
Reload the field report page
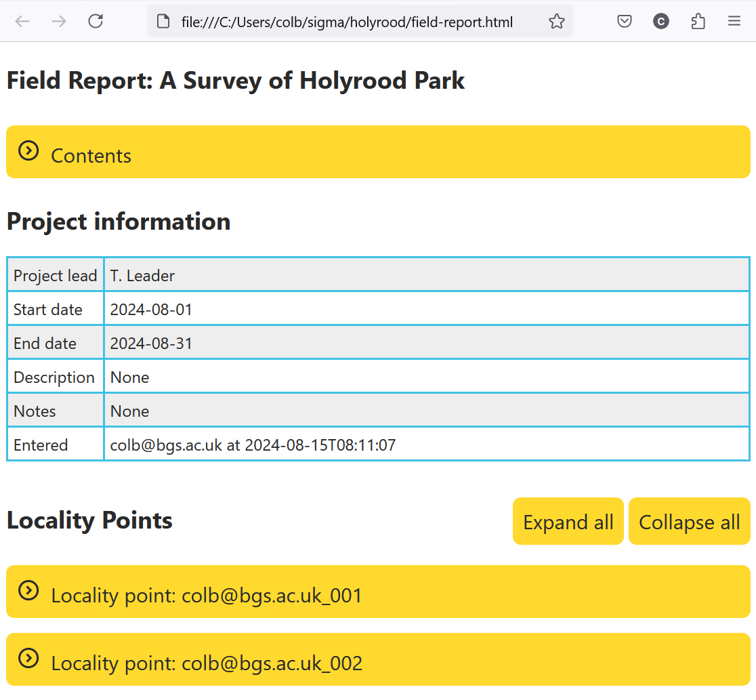tap(96, 21)
